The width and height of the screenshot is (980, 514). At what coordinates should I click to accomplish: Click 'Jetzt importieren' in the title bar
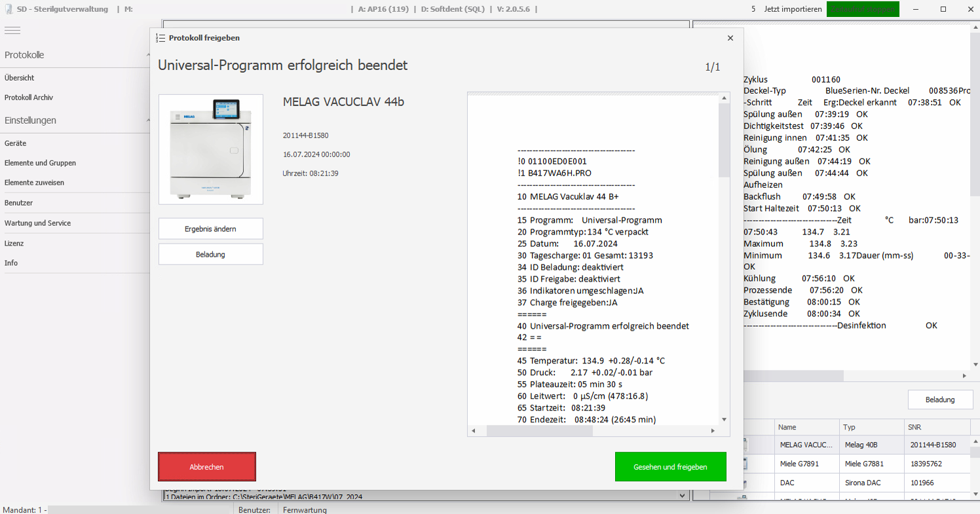coord(793,9)
